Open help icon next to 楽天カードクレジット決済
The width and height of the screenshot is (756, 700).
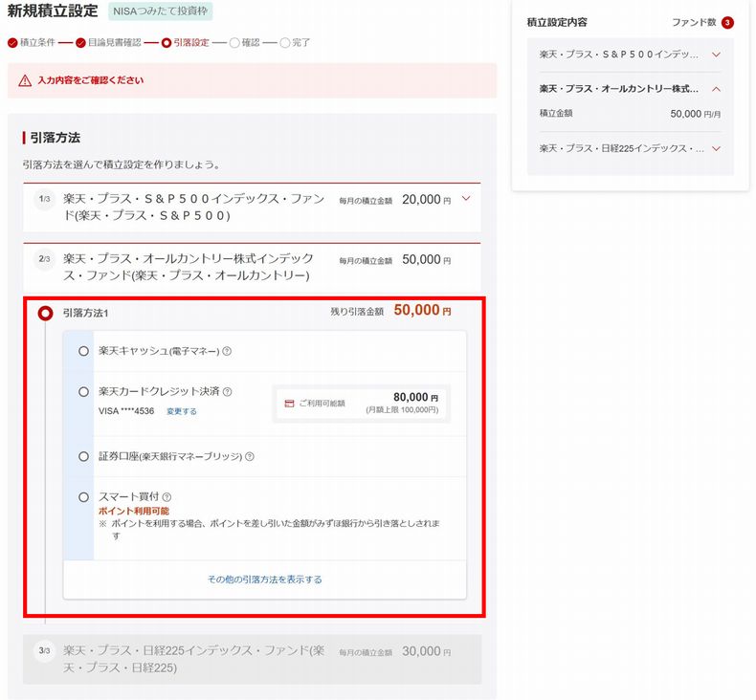pyautogui.click(x=227, y=392)
